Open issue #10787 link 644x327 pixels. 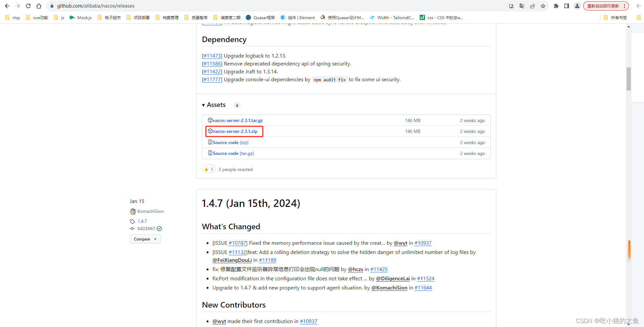237,243
